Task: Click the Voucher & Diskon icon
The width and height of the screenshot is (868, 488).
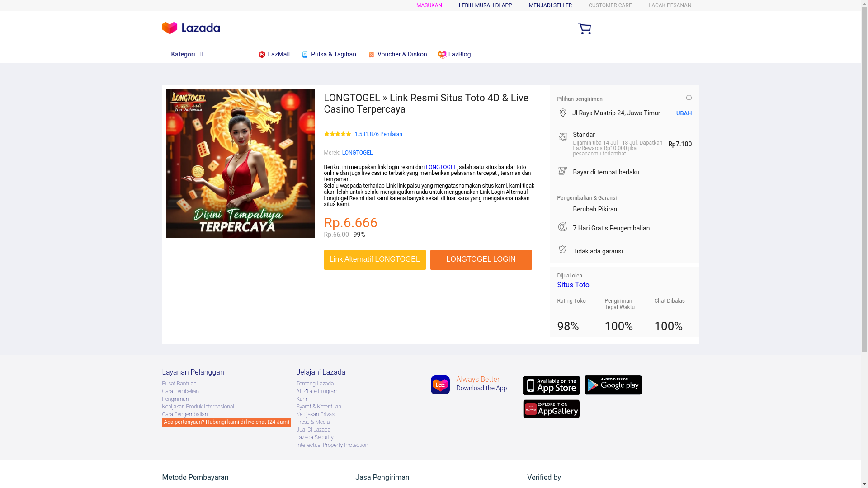Action: 371,55
